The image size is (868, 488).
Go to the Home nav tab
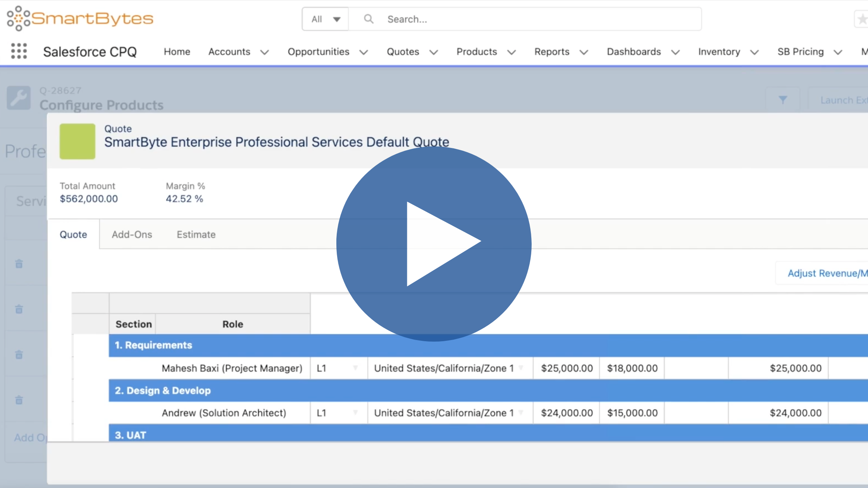(177, 52)
